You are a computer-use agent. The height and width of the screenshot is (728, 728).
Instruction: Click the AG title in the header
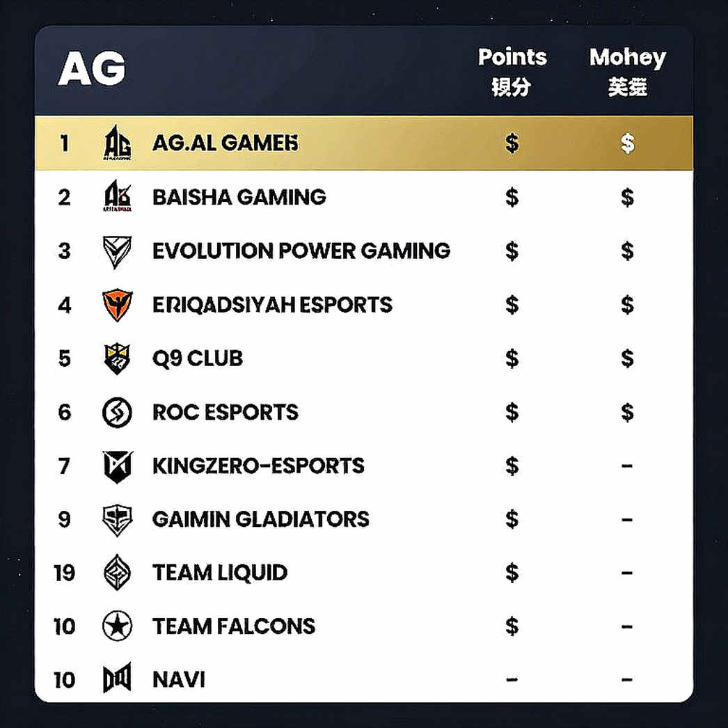[92, 69]
